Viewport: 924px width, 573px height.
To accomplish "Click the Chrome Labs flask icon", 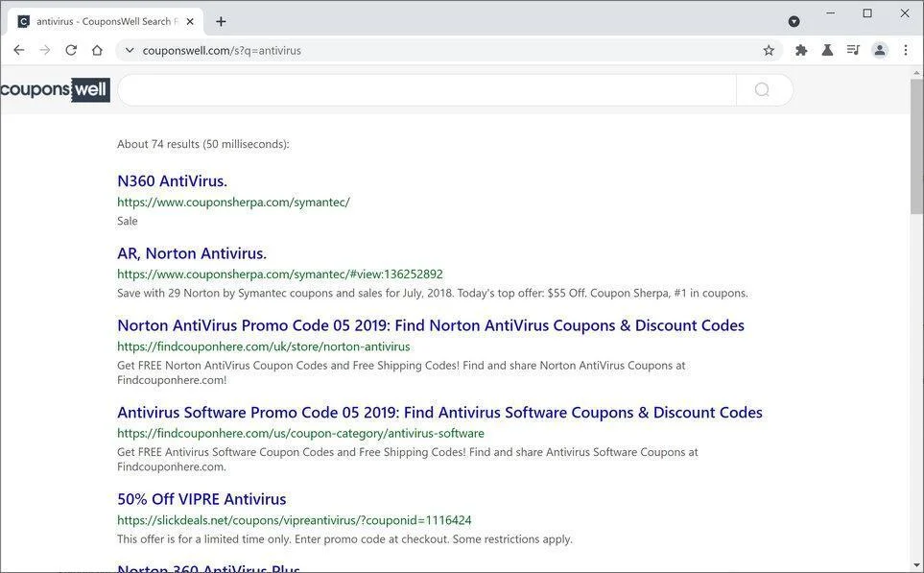I will click(827, 50).
